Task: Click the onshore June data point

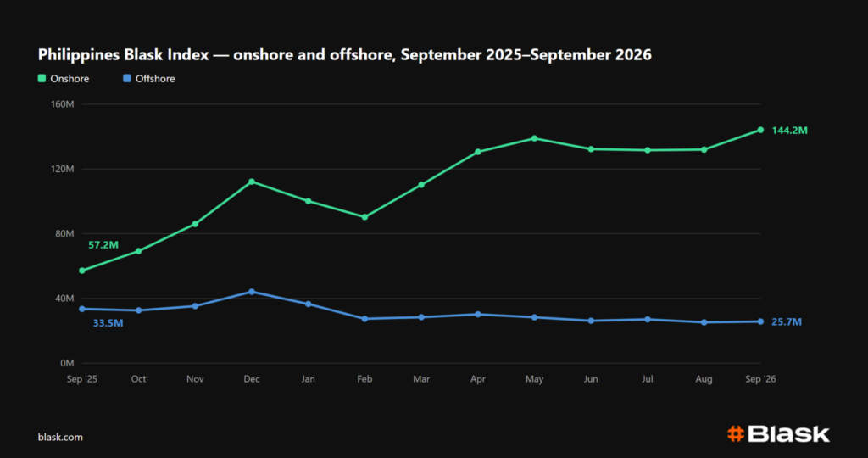Action: point(591,149)
